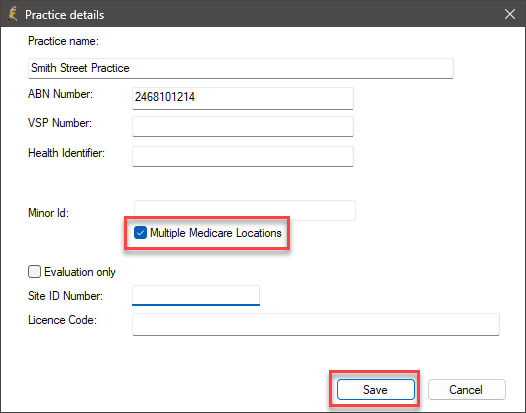Viewport: 526px width, 413px height.
Task: Cancel the practice details changes
Action: tap(466, 390)
